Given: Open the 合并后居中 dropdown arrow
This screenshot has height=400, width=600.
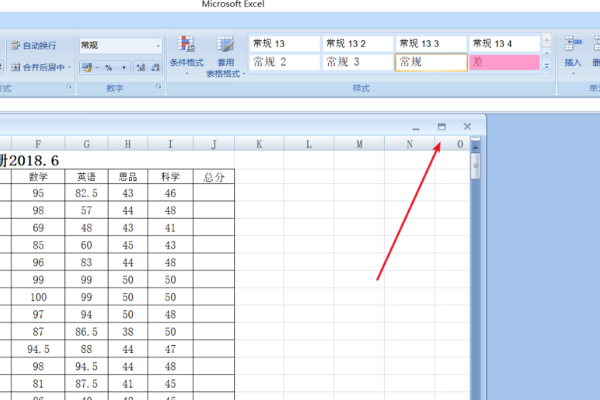Looking at the screenshot, I should (70, 67).
